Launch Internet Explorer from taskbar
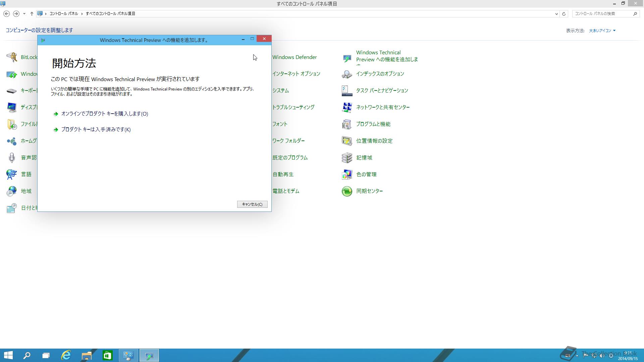Screen dimensions: 644x362 pyautogui.click(x=66, y=355)
